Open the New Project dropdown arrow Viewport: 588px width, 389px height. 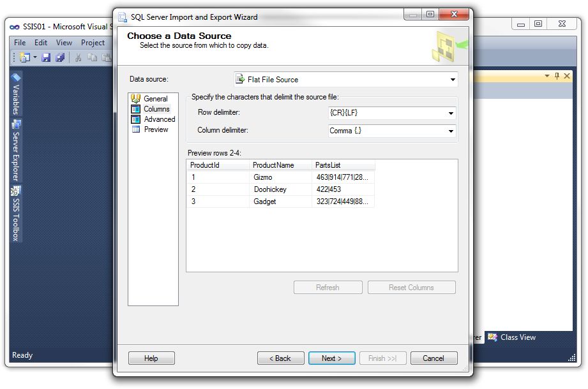click(x=35, y=57)
